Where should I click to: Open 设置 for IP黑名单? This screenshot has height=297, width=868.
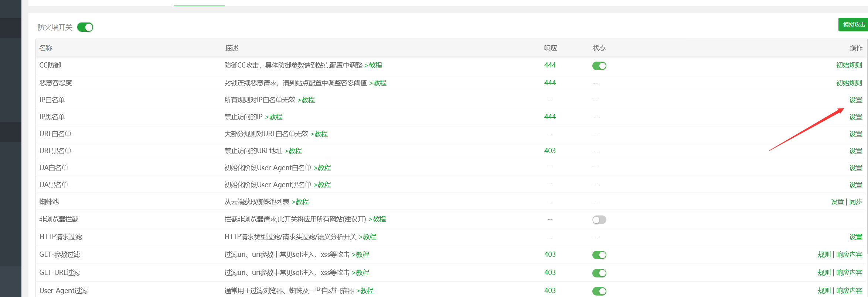tap(856, 117)
